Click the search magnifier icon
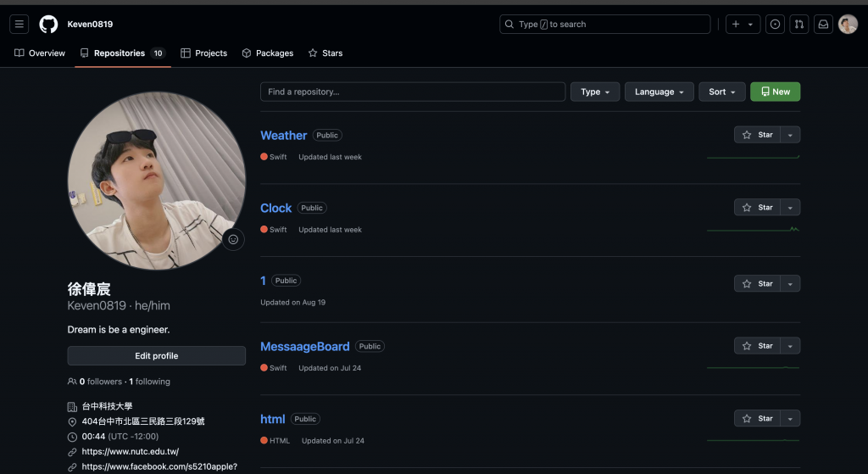 pyautogui.click(x=509, y=25)
